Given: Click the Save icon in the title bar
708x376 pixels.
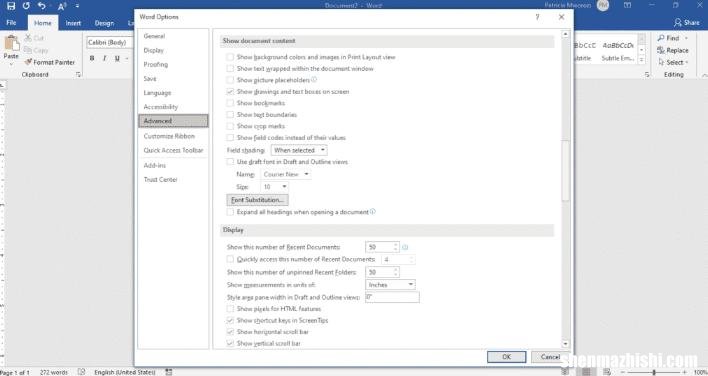Looking at the screenshot, I should tap(11, 6).
